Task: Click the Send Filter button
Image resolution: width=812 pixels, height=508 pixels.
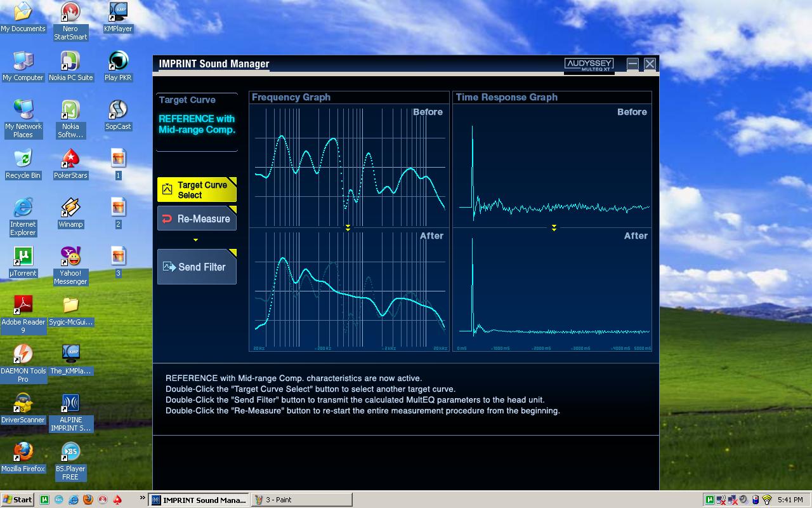Action: [197, 267]
